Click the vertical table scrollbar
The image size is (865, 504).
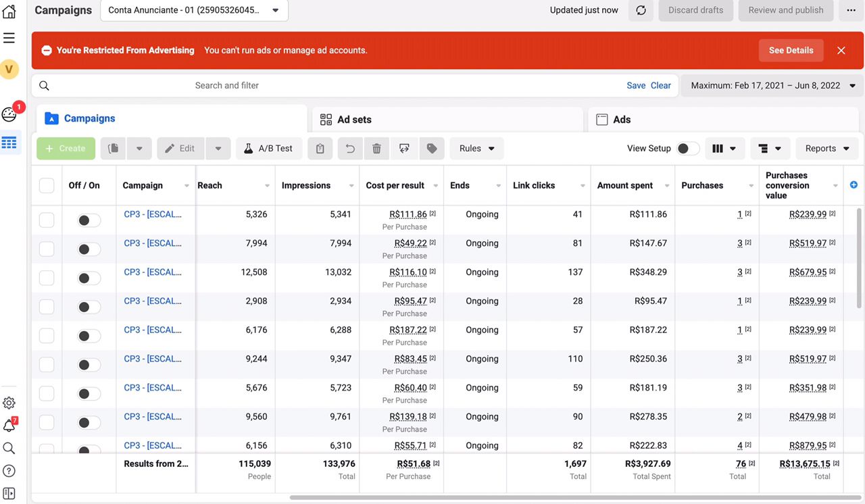(860, 257)
